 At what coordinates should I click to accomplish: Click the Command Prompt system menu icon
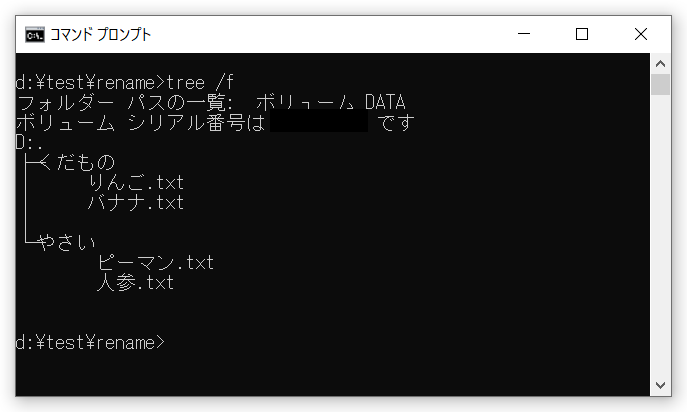pyautogui.click(x=35, y=35)
